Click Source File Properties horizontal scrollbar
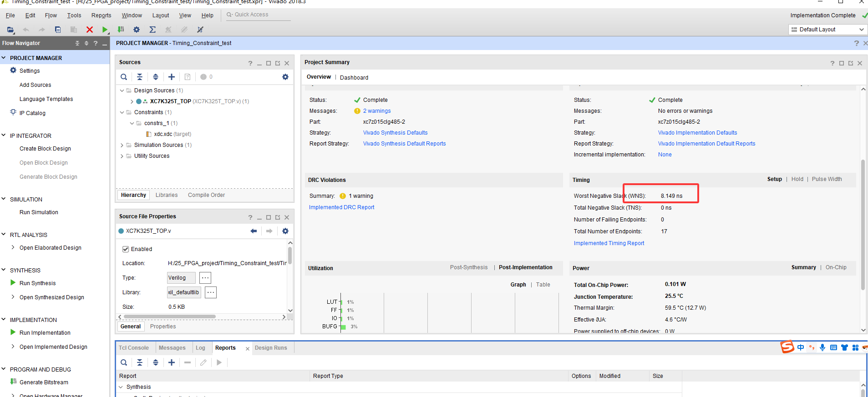Viewport: 868px width, 397px height. tap(170, 317)
